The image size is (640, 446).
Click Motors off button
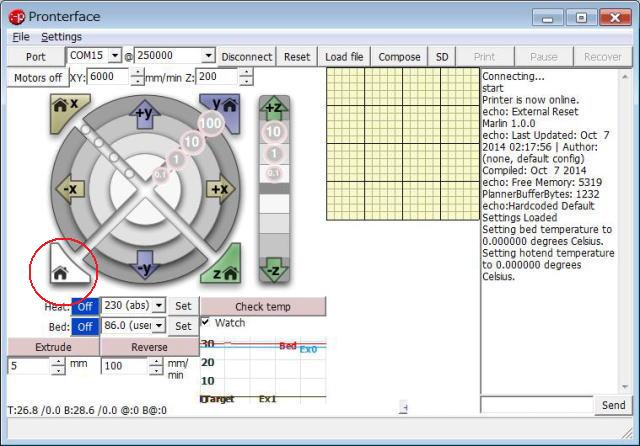(x=38, y=78)
